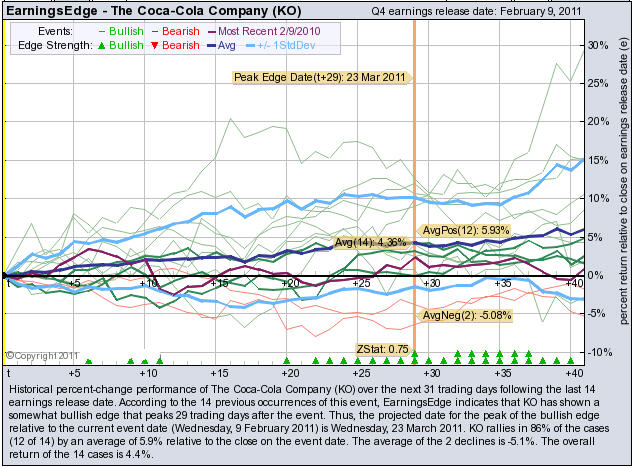Click the AvgPos(12): 5.93% annotation
Image resolution: width=636 pixels, height=468 pixels.
(x=467, y=230)
